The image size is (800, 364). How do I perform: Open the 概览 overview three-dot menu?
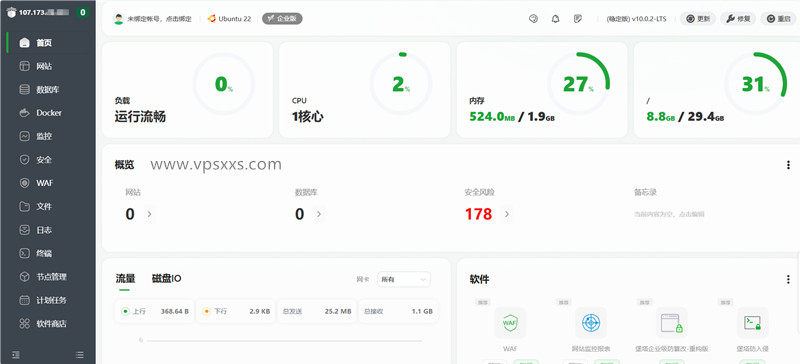788,165
